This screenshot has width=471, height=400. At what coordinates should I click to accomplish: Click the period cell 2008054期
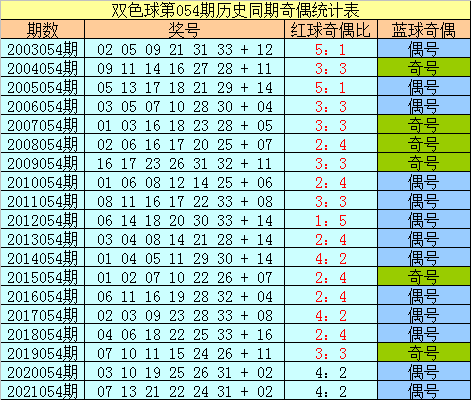point(42,144)
